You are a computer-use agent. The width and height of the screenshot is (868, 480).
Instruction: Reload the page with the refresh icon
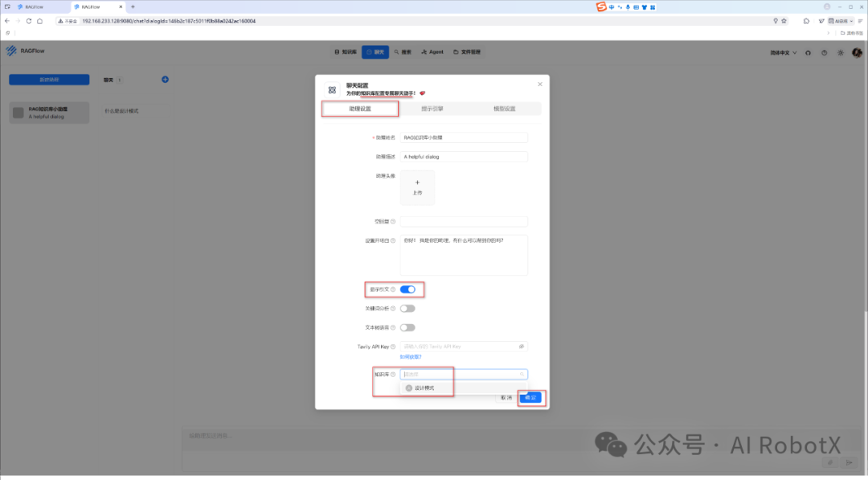tap(29, 21)
